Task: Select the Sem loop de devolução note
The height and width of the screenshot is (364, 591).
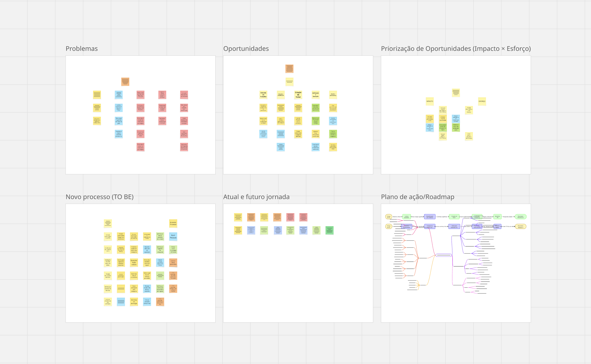Action: (134, 302)
